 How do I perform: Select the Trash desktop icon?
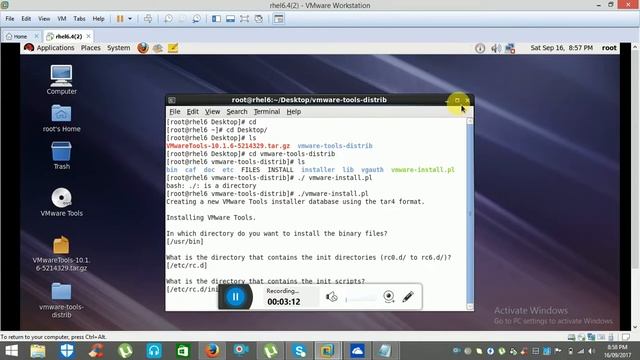click(61, 156)
